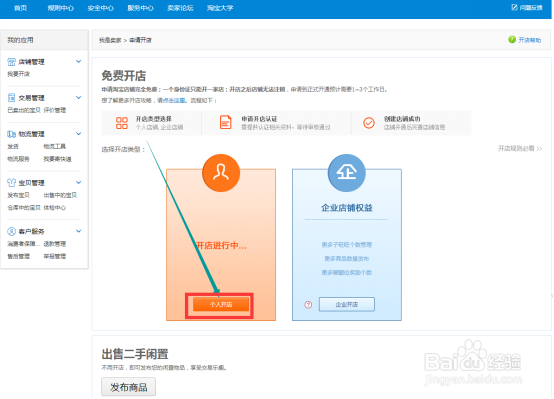Click the 创建店铺成功 checkmark icon
Viewport: 554px width, 399px height.
369,123
